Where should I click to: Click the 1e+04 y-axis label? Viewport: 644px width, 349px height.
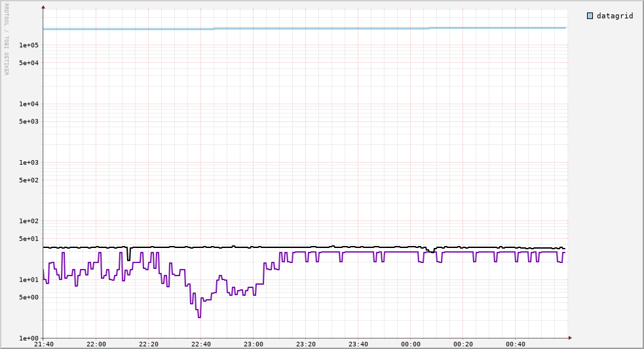click(29, 104)
